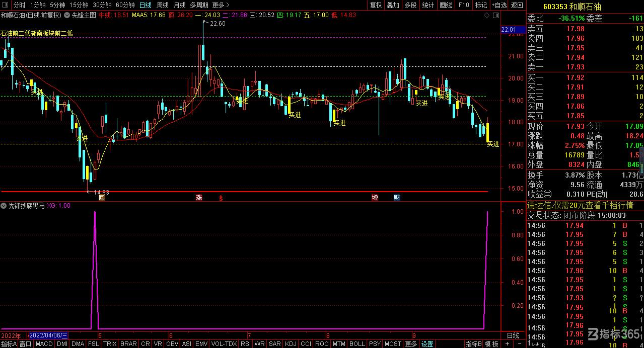Click the 14.83 low price annotation
Screen dimensions: 644x348
(101, 192)
